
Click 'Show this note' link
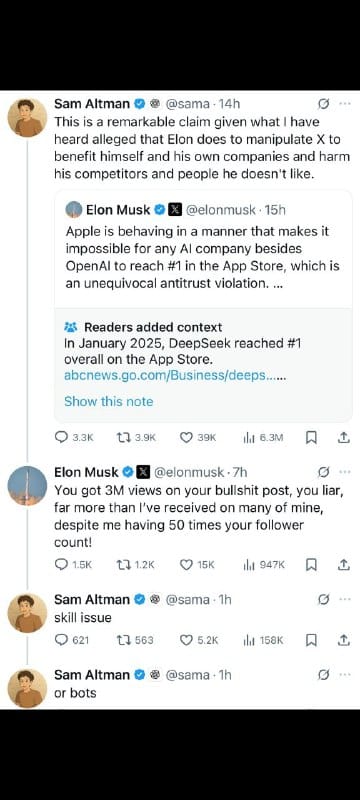(109, 402)
